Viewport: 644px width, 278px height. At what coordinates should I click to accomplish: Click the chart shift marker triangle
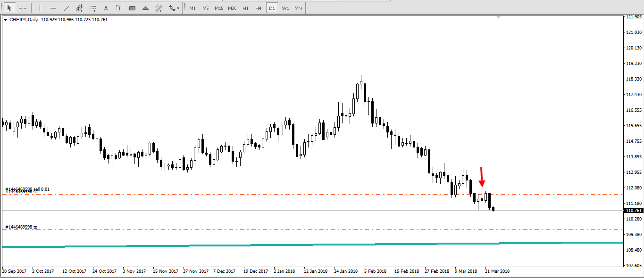(x=499, y=17)
